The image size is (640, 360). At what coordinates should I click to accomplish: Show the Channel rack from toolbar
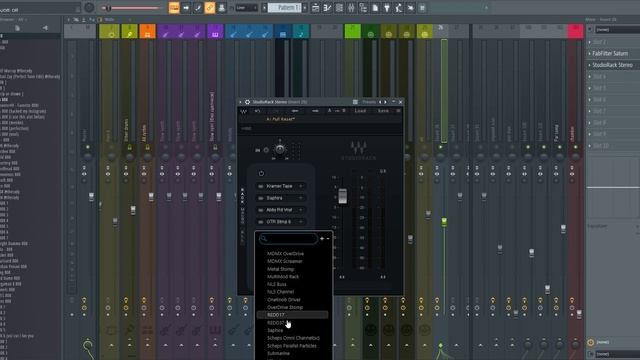click(x=339, y=8)
